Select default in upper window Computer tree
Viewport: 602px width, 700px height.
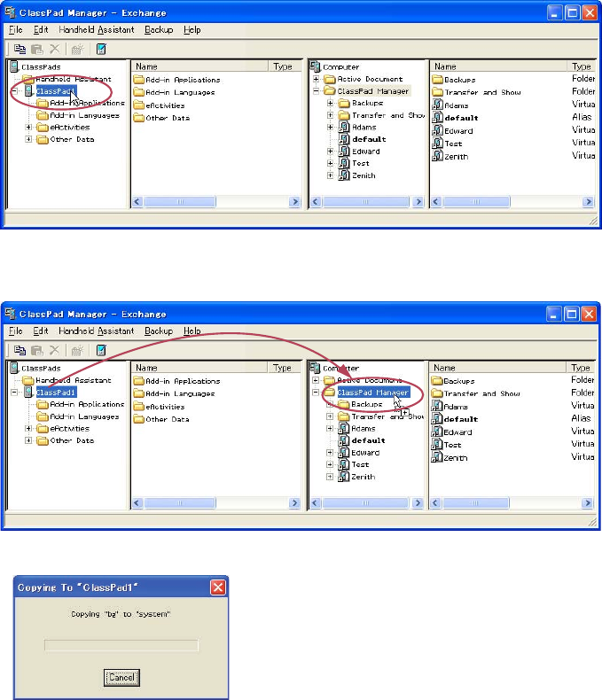tap(369, 139)
